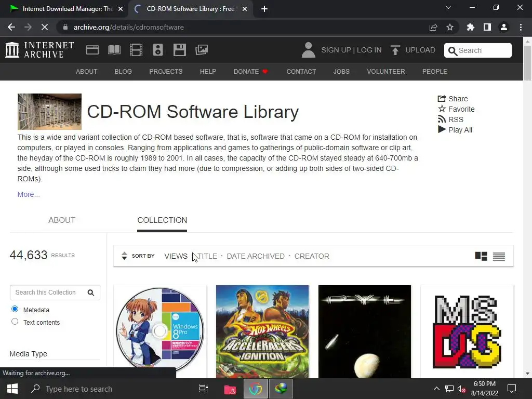Open the VOLUNTEER page
532x399 pixels.
point(386,72)
